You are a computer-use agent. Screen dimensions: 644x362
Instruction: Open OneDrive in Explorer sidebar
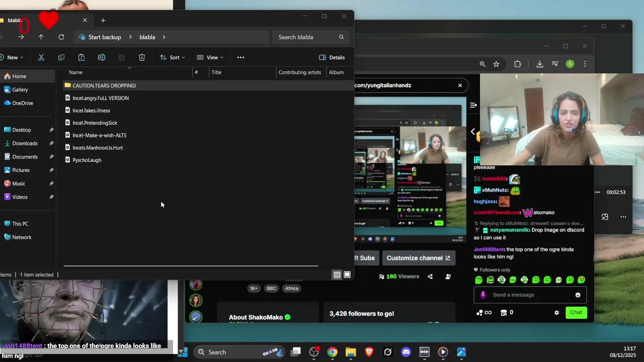tap(27, 103)
